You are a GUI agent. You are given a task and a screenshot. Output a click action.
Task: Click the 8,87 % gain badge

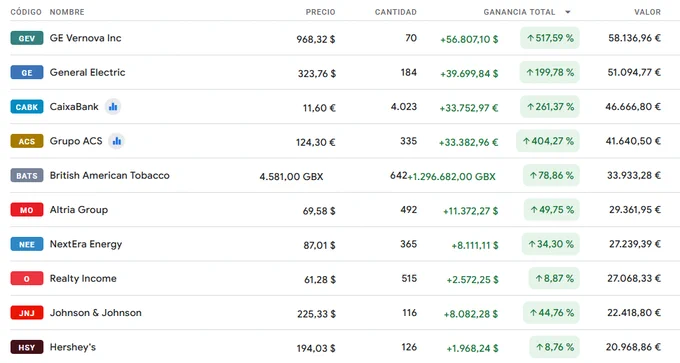(554, 278)
